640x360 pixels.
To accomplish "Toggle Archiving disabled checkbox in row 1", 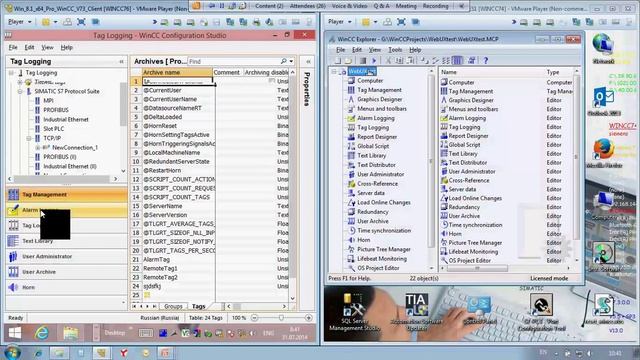I will [271, 81].
